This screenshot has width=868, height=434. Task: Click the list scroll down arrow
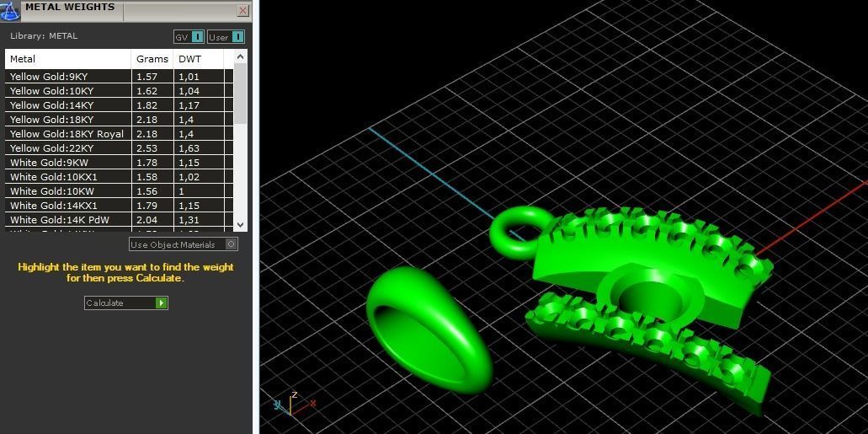[x=240, y=224]
